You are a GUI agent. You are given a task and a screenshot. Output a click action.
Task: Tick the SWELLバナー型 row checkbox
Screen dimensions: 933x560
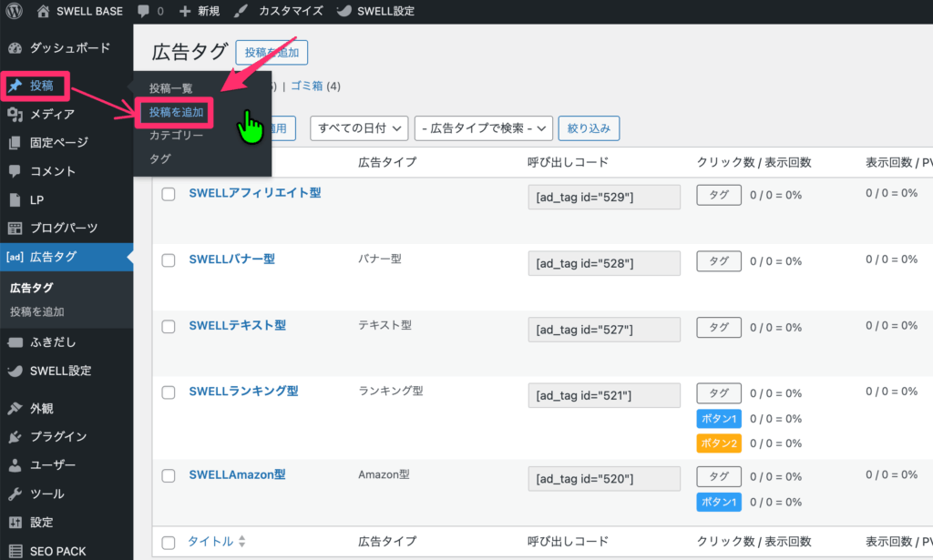(x=168, y=260)
